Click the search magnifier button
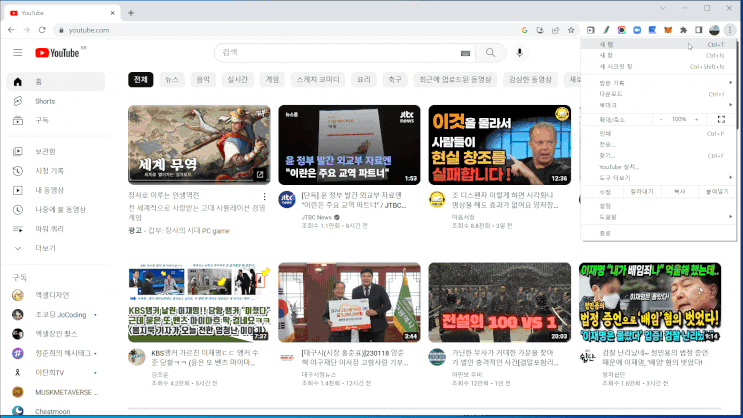 pos(490,53)
